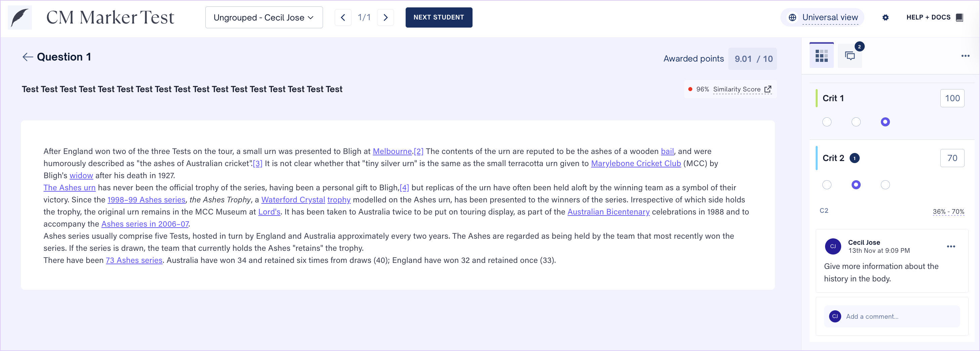Image resolution: width=980 pixels, height=351 pixels.
Task: Click the feather quill logo icon
Action: point(20,17)
